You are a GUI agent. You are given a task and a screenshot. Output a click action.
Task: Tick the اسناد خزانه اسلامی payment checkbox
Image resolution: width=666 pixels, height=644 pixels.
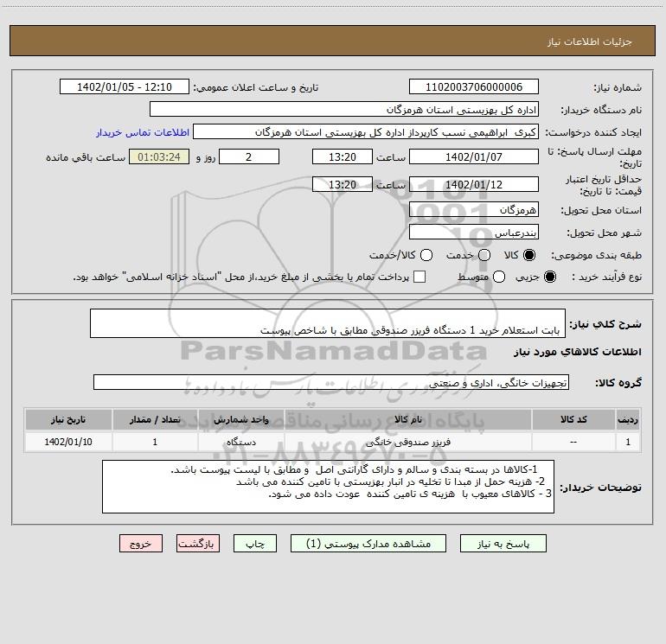tap(419, 277)
